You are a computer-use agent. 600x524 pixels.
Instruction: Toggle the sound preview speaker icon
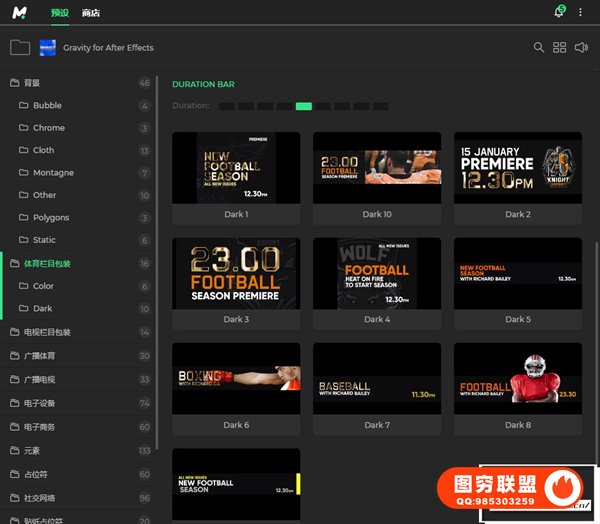tap(581, 47)
